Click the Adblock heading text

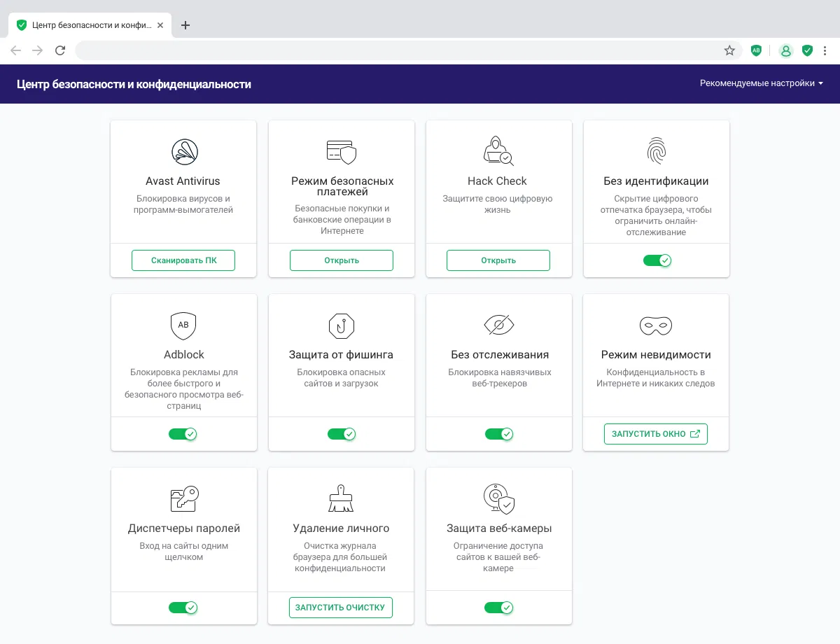tap(184, 355)
